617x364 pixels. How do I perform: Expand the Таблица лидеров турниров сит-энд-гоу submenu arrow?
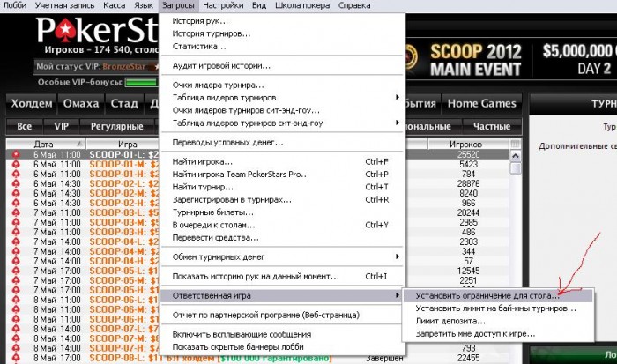pos(398,123)
